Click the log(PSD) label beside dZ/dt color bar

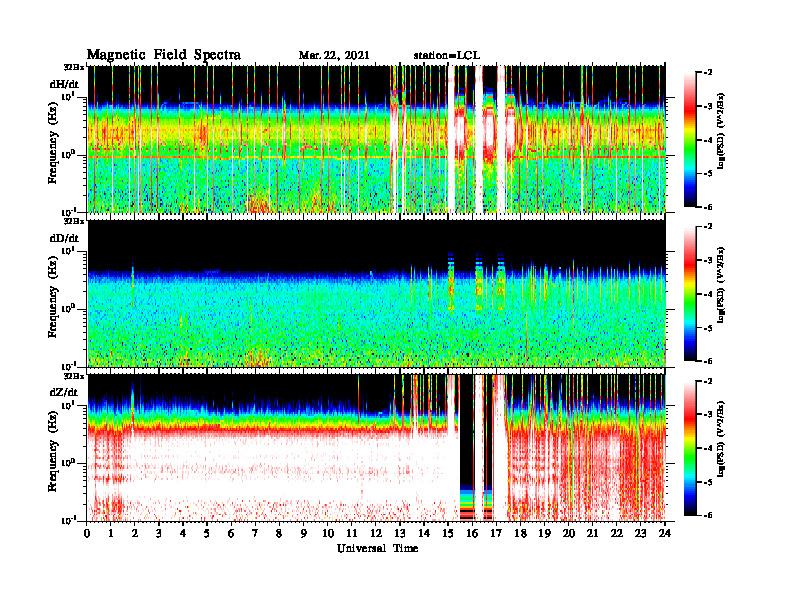[x=721, y=439]
